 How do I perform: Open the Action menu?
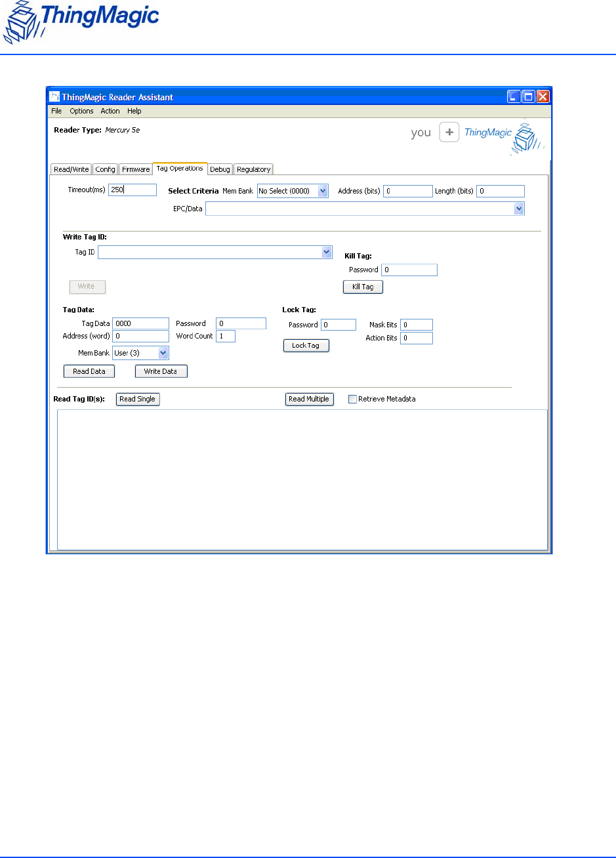pyautogui.click(x=110, y=111)
